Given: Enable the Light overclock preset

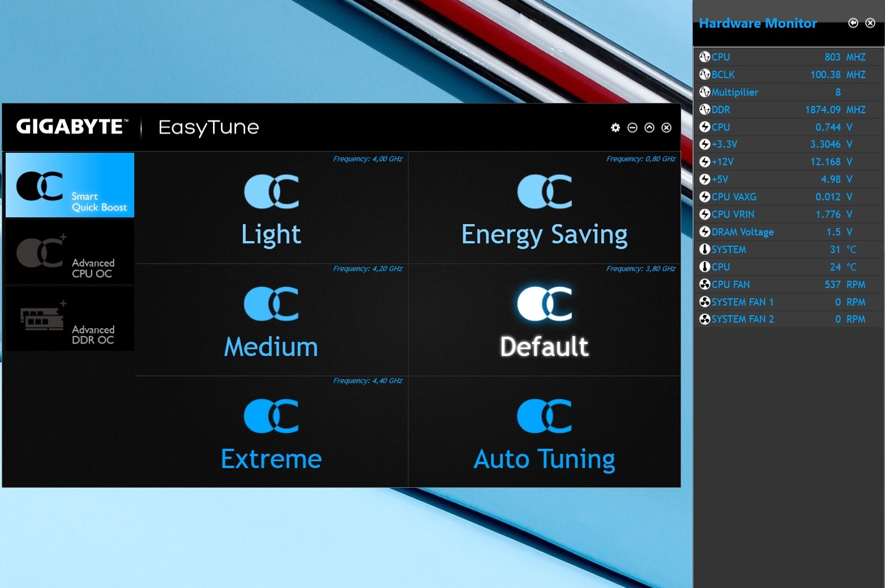Looking at the screenshot, I should point(271,209).
